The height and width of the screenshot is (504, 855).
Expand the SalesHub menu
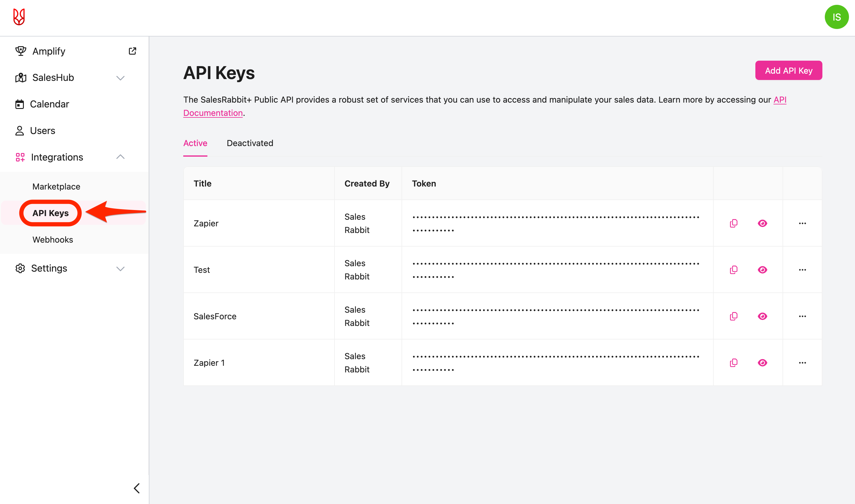(120, 78)
